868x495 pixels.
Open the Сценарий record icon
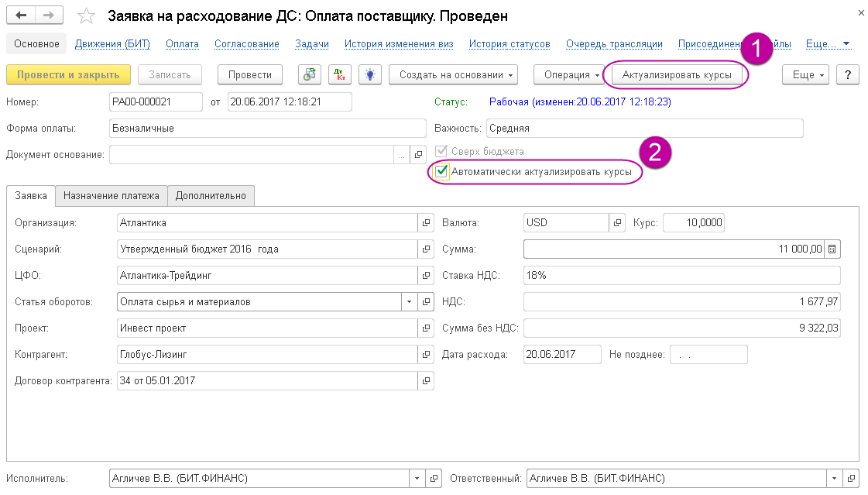click(426, 249)
